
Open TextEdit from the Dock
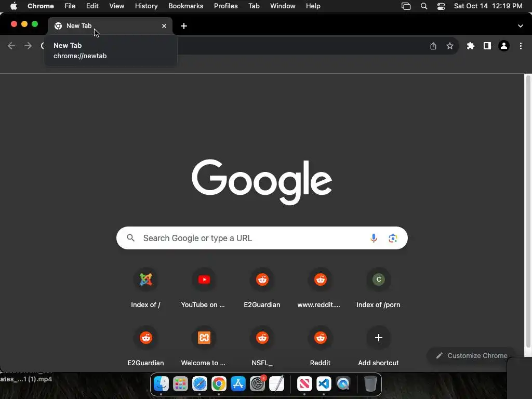pos(276,384)
